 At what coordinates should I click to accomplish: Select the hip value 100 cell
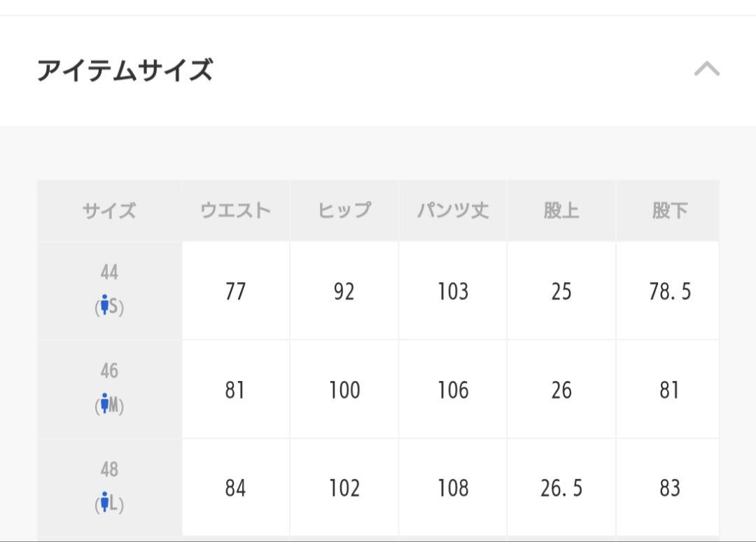[x=344, y=389]
